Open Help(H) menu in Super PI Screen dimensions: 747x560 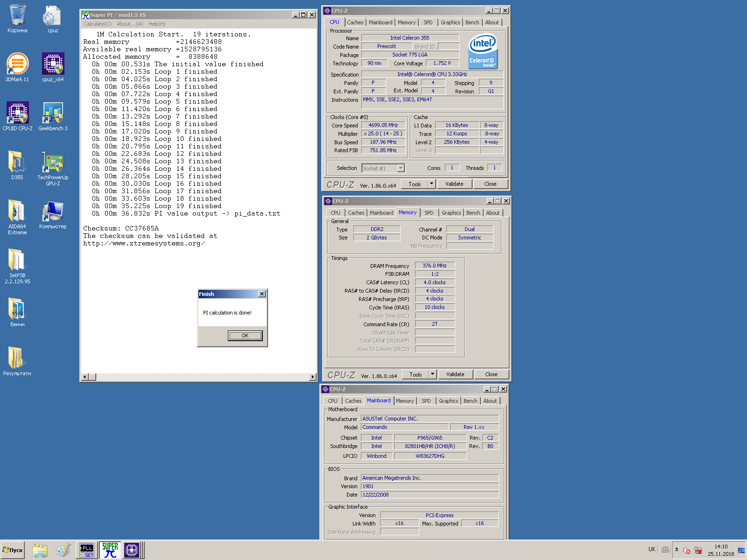[157, 24]
